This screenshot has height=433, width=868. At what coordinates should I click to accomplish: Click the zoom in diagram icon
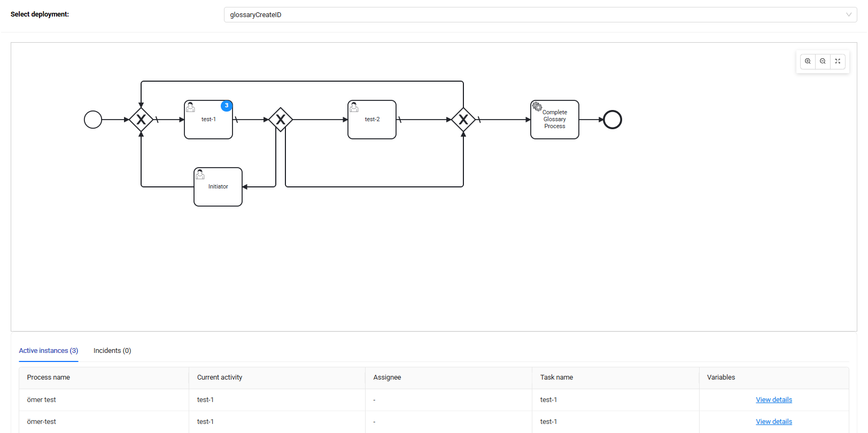(x=808, y=61)
